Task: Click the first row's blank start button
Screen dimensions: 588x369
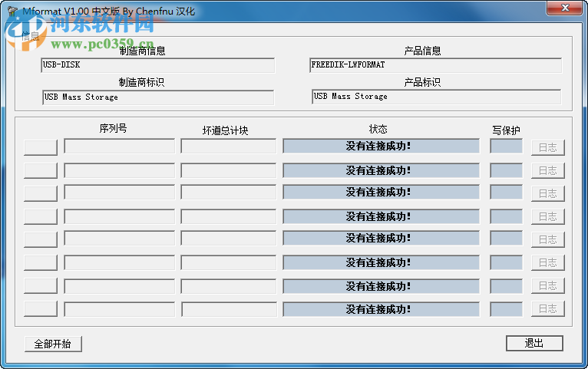Action: (41, 147)
